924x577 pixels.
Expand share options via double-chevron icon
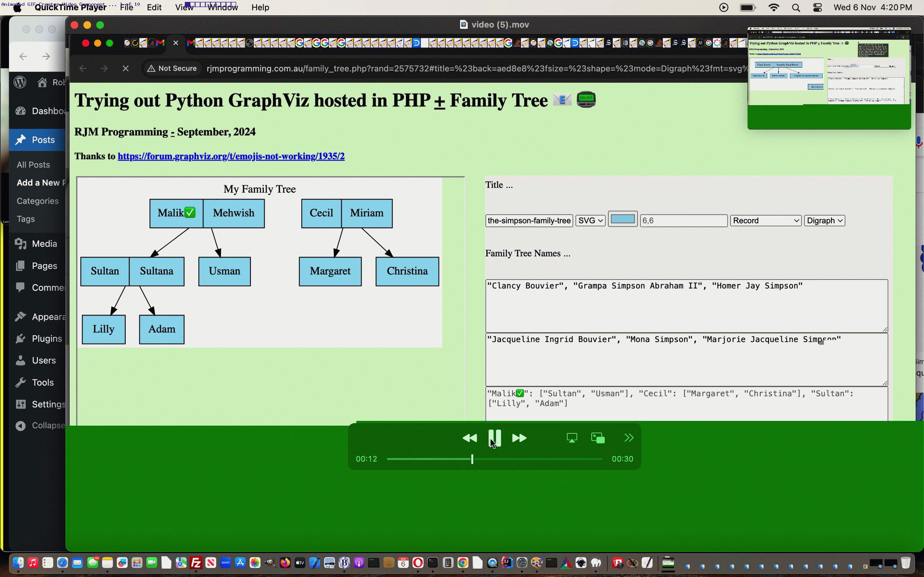[629, 438]
